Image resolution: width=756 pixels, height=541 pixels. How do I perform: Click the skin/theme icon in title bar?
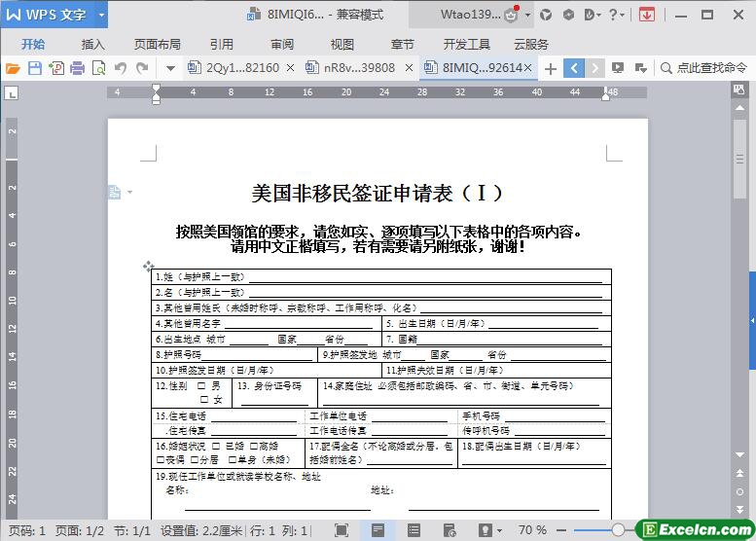[546, 15]
